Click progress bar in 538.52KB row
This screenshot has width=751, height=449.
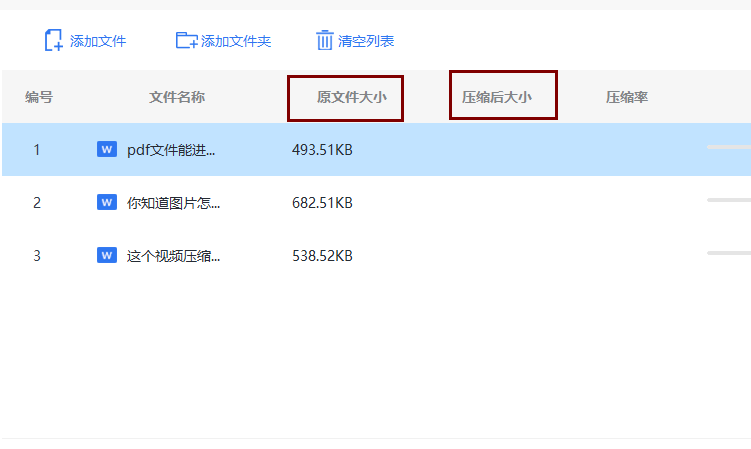tap(729, 253)
